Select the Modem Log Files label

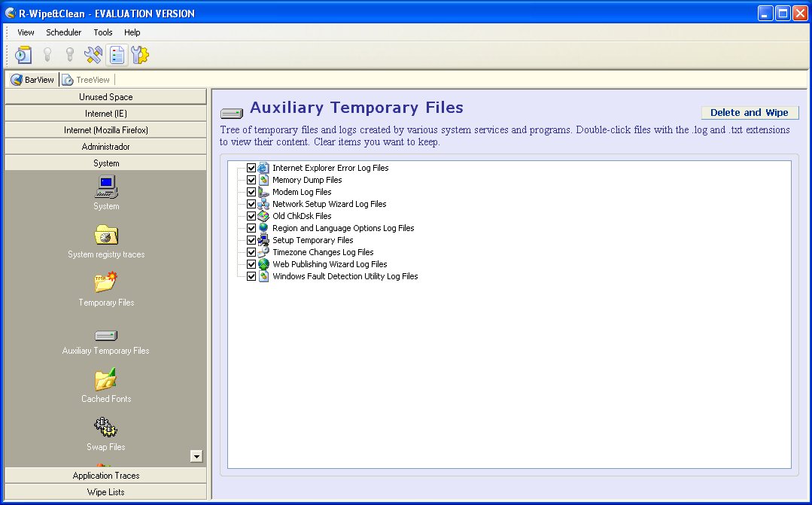(x=302, y=192)
